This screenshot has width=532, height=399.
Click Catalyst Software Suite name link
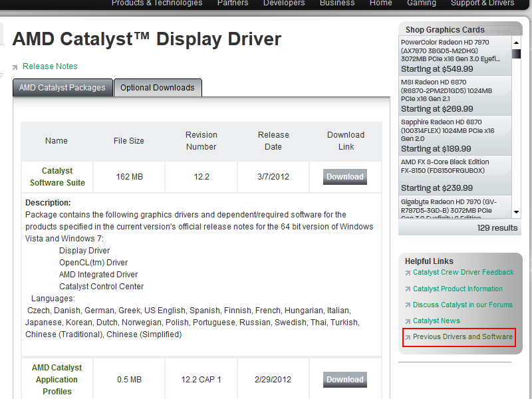[x=57, y=177]
